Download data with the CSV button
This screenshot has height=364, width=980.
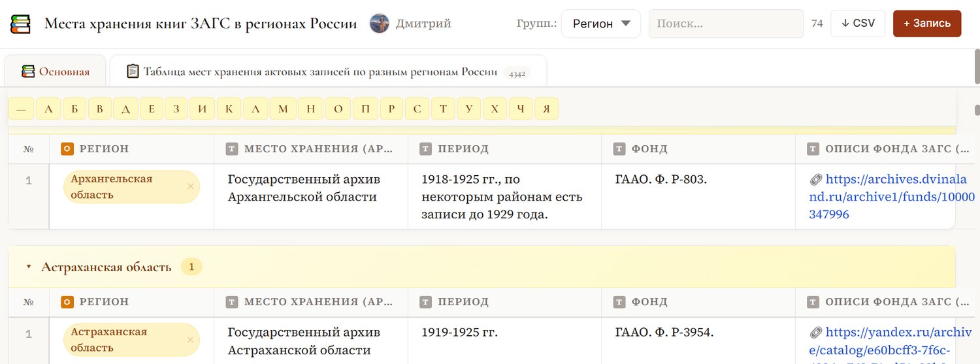(858, 24)
